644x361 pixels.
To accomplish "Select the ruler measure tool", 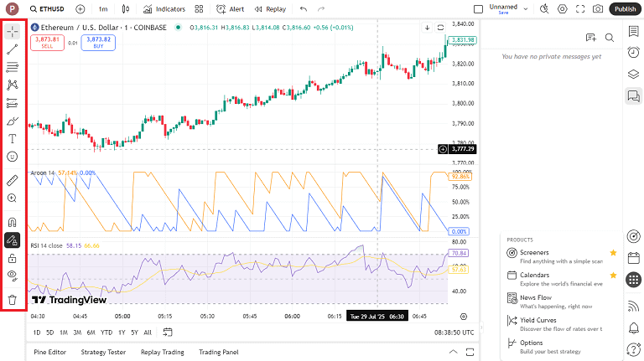I will tap(13, 180).
